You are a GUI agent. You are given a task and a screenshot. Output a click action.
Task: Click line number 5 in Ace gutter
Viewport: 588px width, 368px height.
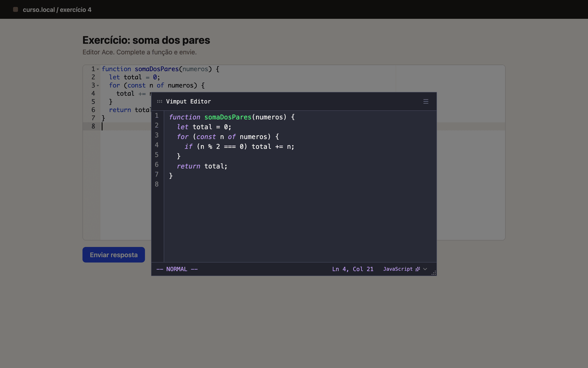coord(93,102)
